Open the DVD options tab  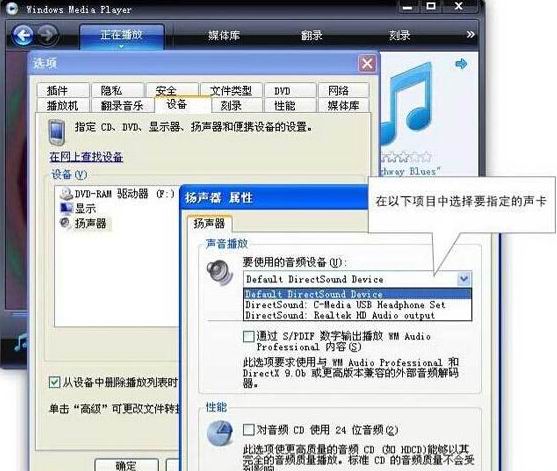[x=290, y=91]
